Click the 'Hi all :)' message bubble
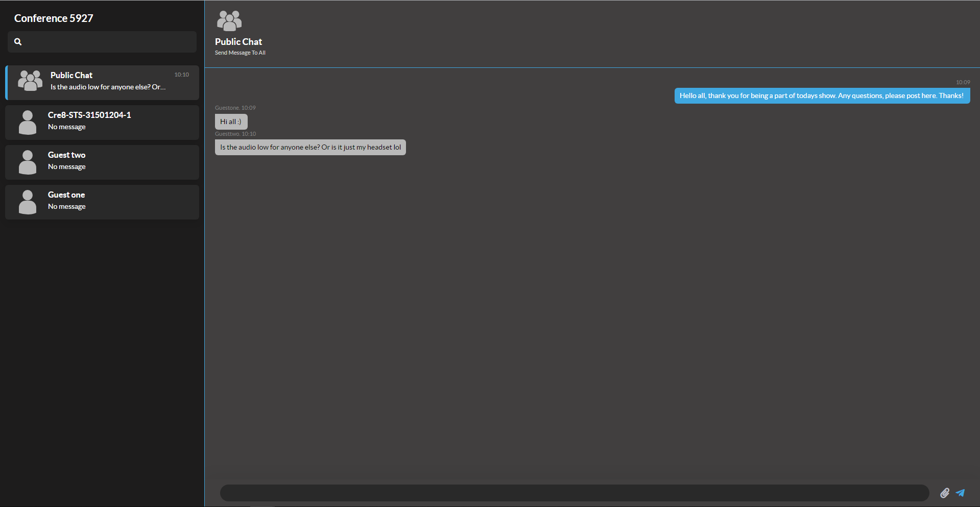980x507 pixels. point(231,122)
